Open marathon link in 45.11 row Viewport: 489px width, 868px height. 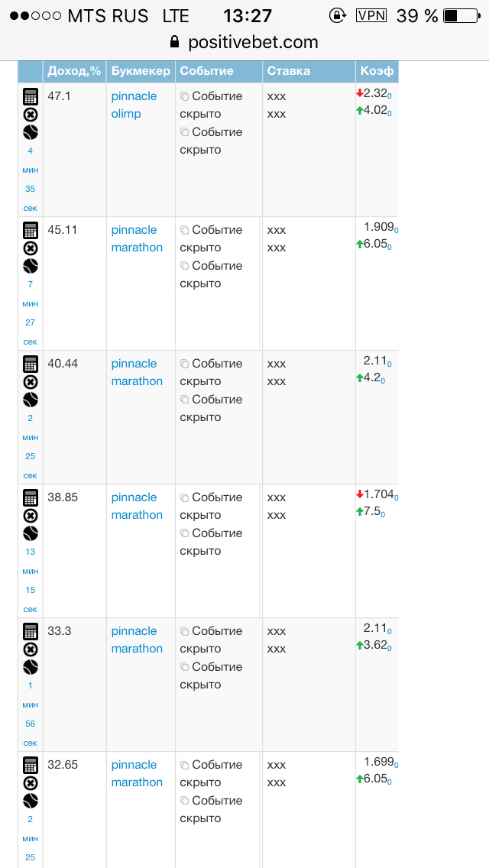[137, 248]
